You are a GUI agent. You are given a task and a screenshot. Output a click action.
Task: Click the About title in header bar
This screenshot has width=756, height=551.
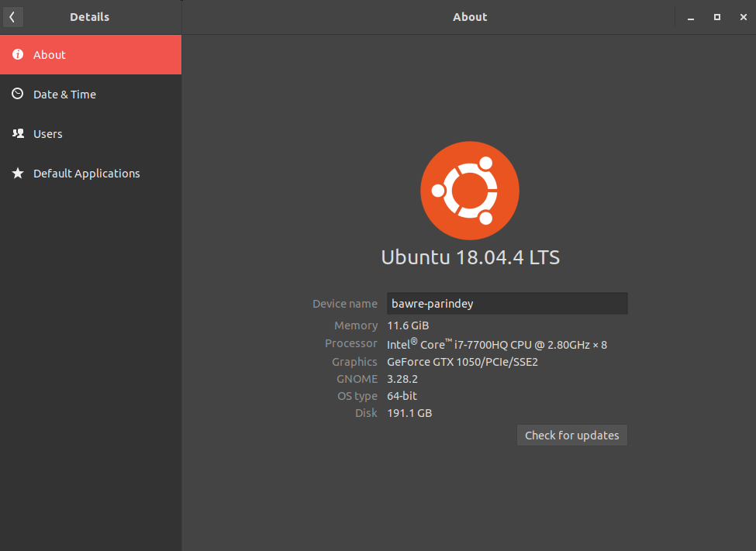pyautogui.click(x=470, y=17)
